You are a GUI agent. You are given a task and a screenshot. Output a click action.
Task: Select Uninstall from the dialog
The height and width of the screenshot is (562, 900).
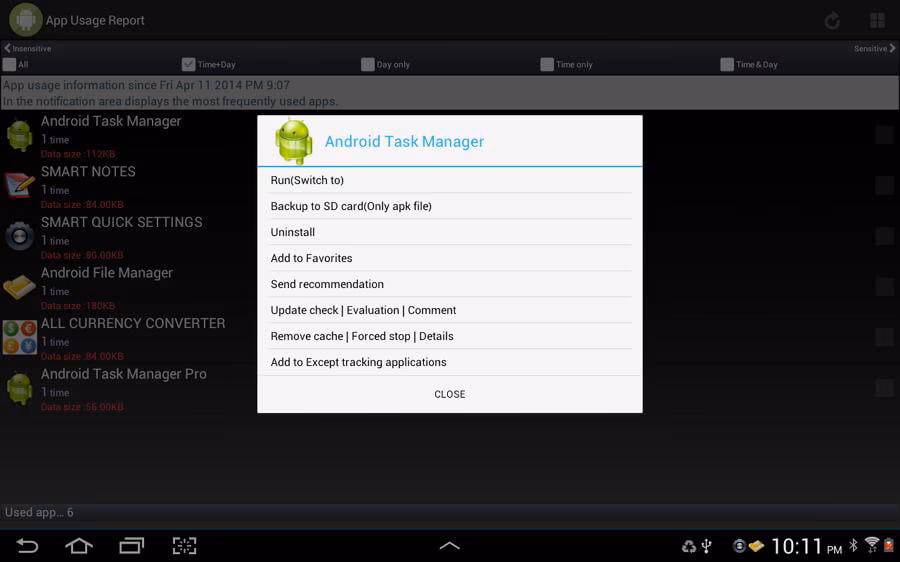click(x=450, y=232)
